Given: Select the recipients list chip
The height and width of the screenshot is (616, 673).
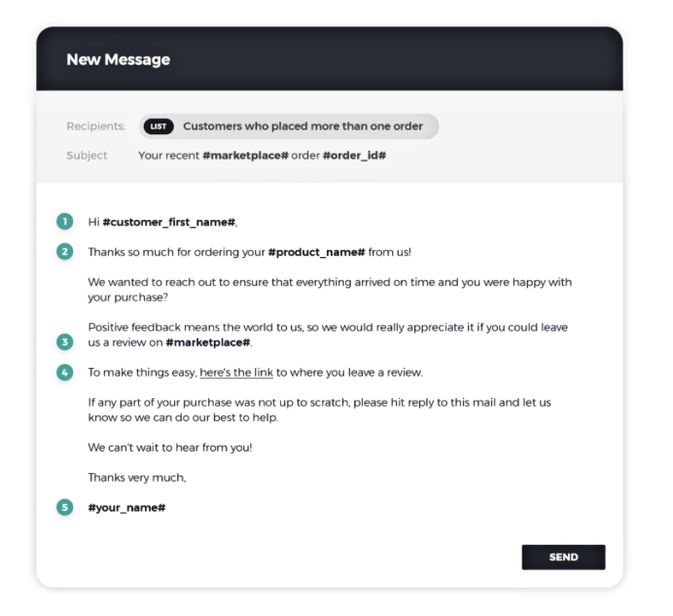Looking at the screenshot, I should 289,127.
